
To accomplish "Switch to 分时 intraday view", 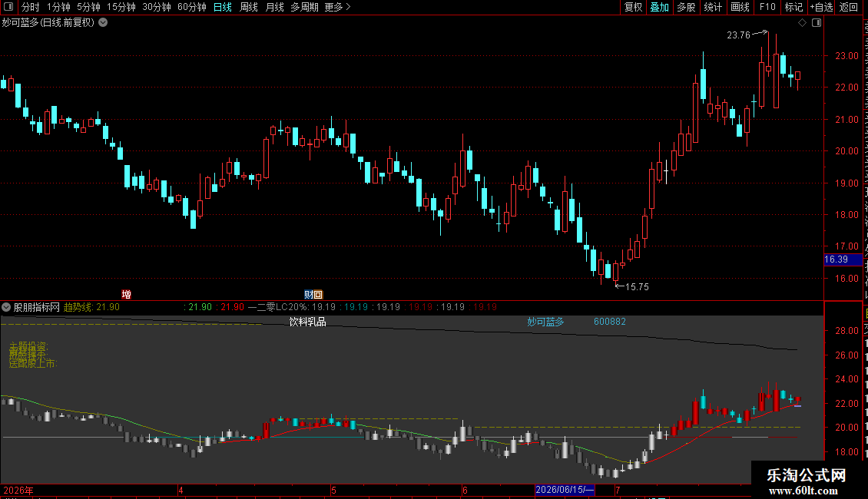I will point(31,7).
